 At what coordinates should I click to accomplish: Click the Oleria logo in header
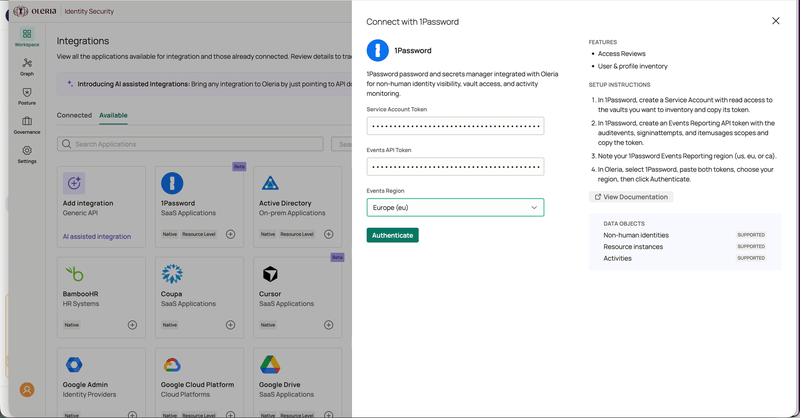(35, 11)
